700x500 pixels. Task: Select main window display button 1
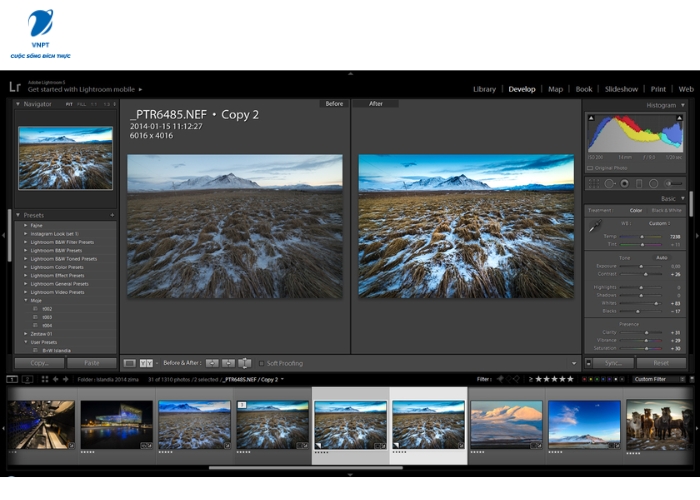(12, 379)
